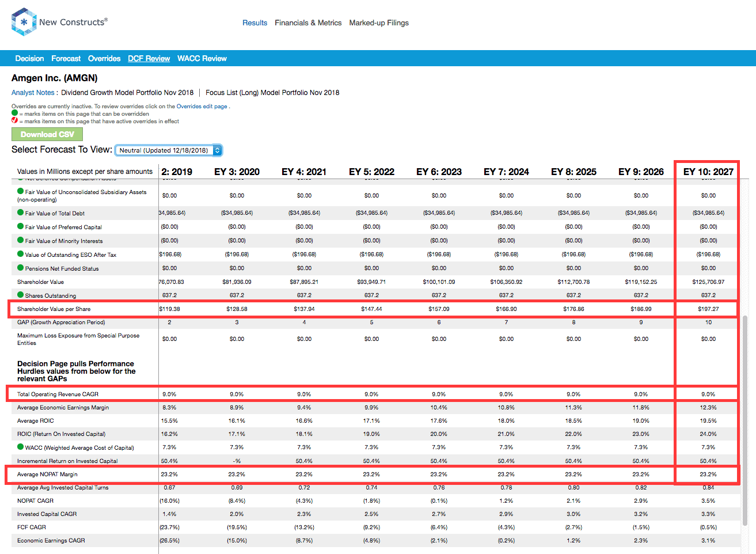Viewport: 756px width, 554px height.
Task: Click the Maximum Loss Exposure from Special Purpose Entities label
Action: tap(78, 339)
